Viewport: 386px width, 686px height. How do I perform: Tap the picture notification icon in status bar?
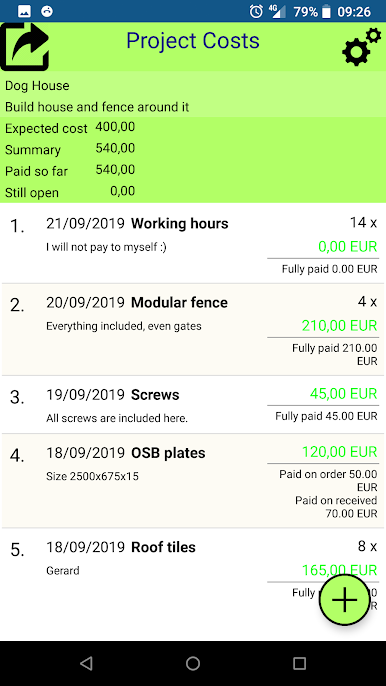(x=25, y=12)
